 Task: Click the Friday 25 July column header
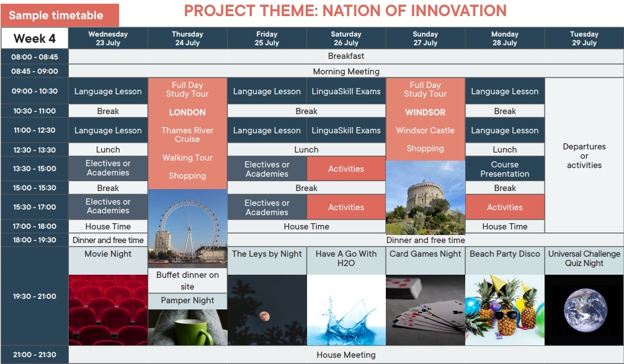coord(267,38)
